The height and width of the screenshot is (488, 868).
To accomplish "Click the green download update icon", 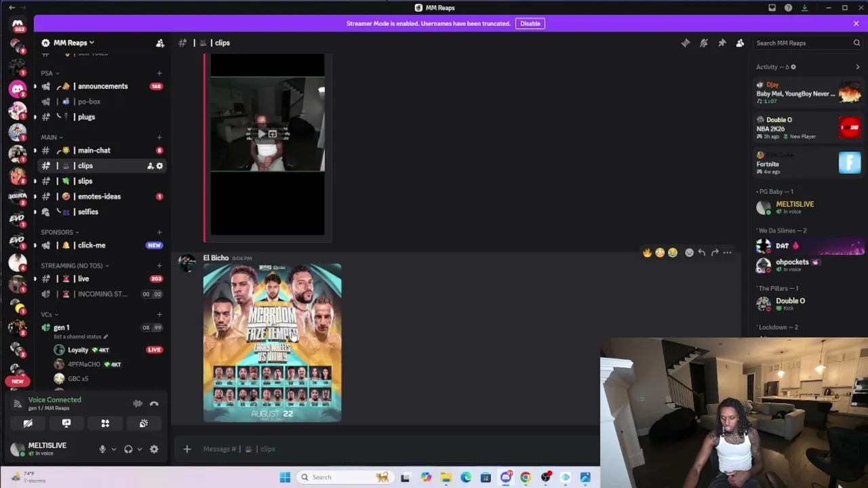I will pos(804,7).
